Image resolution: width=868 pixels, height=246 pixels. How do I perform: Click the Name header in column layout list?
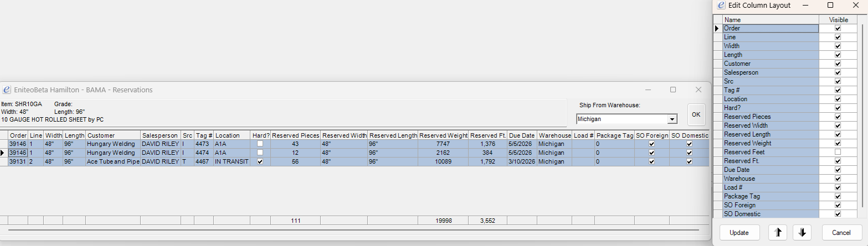[x=771, y=19]
